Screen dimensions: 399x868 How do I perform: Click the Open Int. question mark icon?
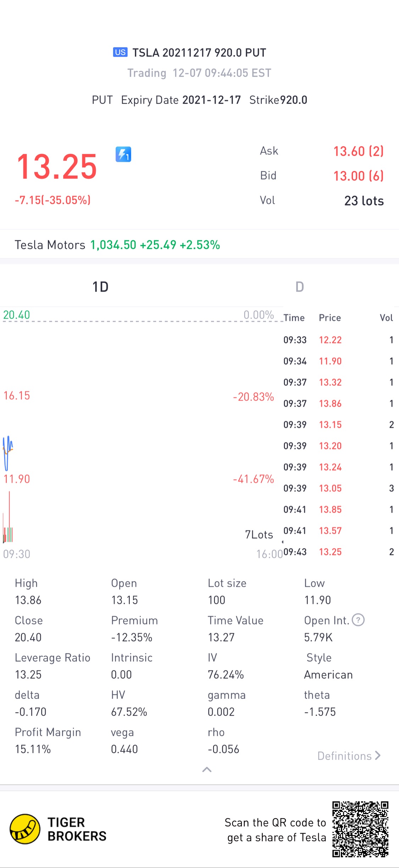(358, 620)
